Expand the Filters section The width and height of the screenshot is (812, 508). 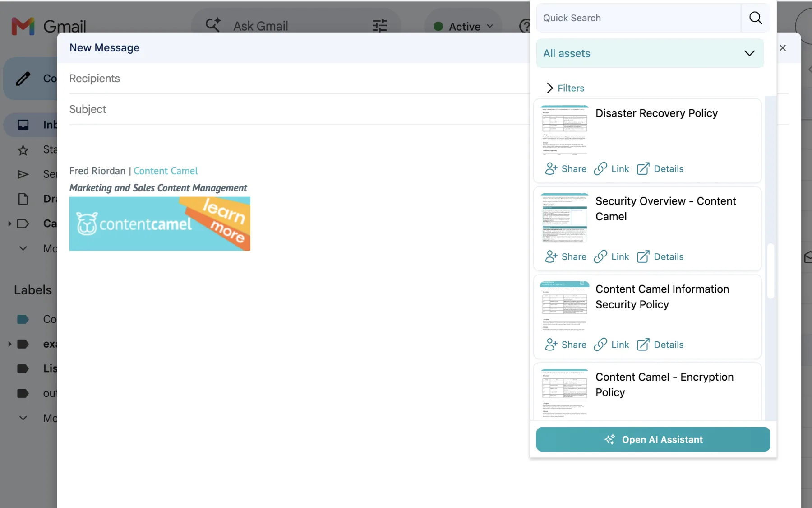tap(566, 88)
